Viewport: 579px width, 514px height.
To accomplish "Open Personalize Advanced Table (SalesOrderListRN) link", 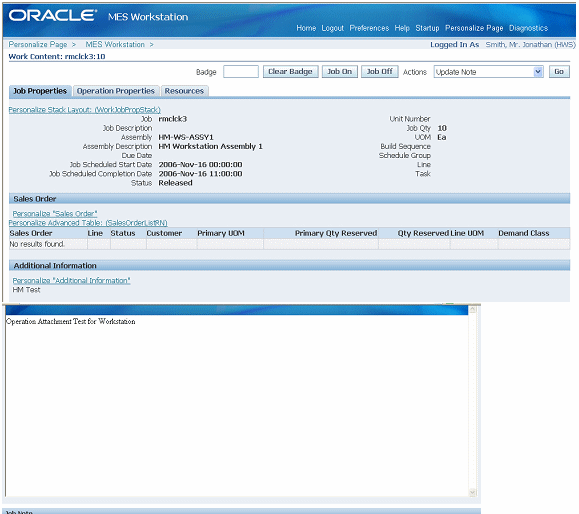I will pos(88,223).
